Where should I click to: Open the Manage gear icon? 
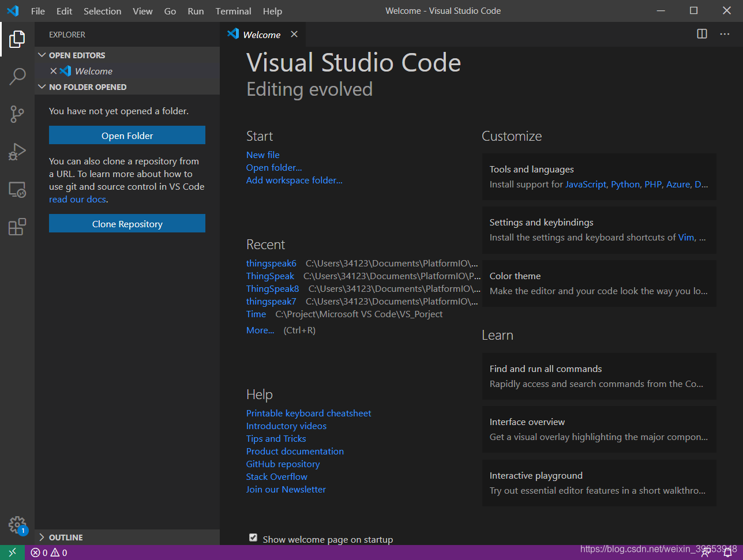point(17,525)
